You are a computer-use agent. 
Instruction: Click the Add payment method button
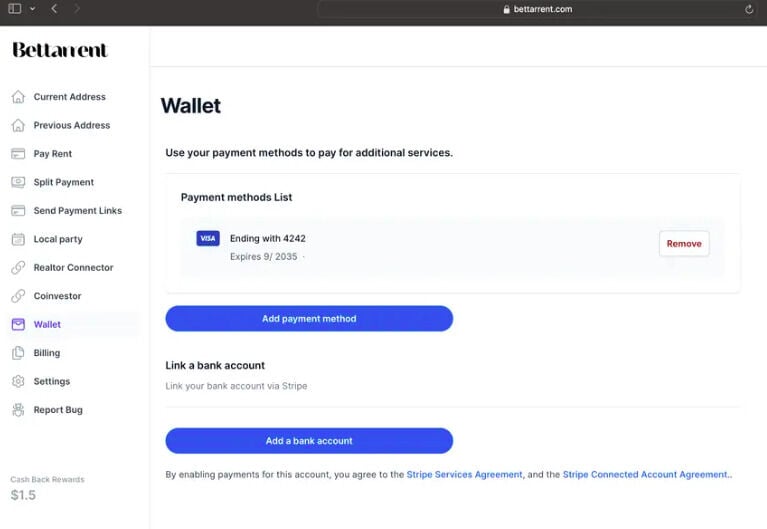tap(309, 319)
